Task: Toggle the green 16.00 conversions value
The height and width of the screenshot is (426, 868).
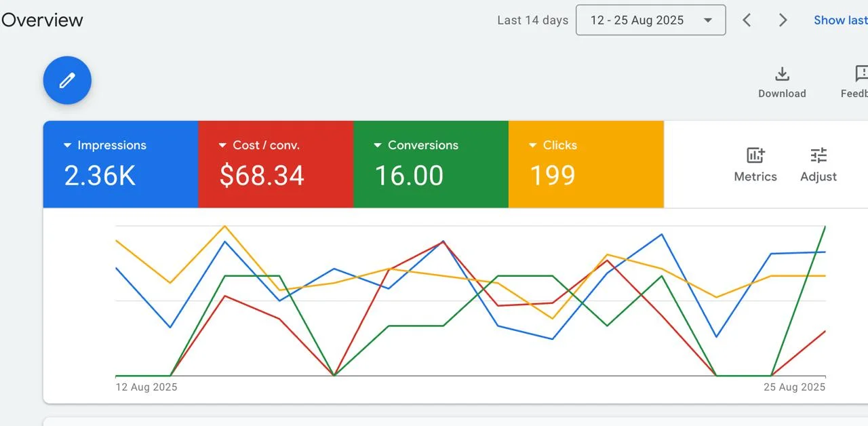Action: pyautogui.click(x=409, y=176)
